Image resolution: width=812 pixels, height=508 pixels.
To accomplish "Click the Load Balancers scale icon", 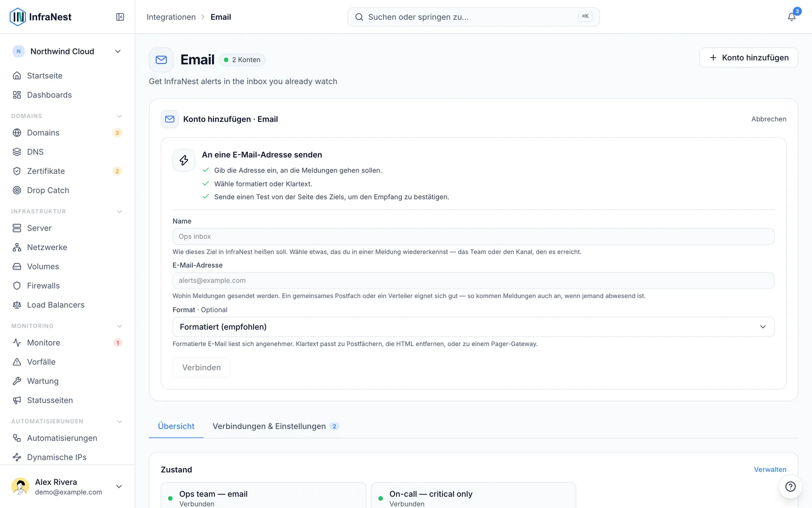I will click(17, 305).
